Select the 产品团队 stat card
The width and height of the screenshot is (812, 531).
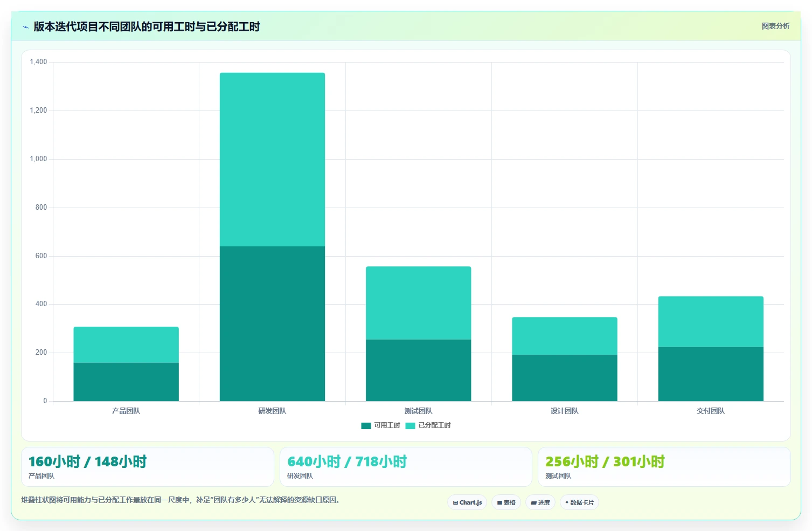click(148, 467)
